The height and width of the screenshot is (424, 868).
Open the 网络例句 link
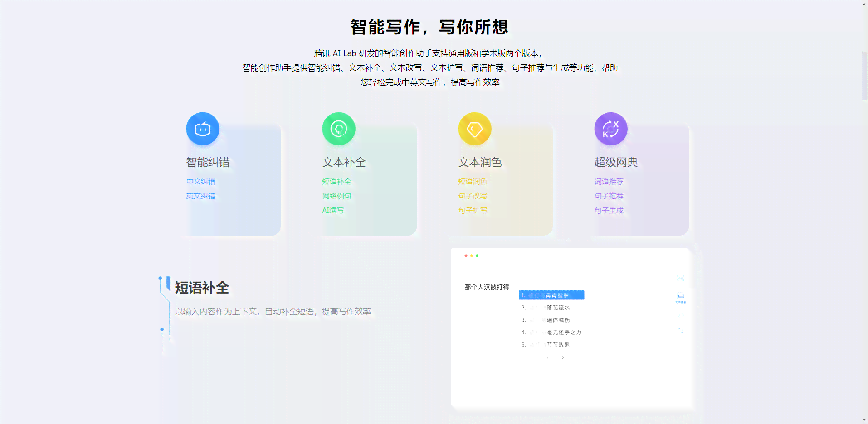tap(336, 196)
